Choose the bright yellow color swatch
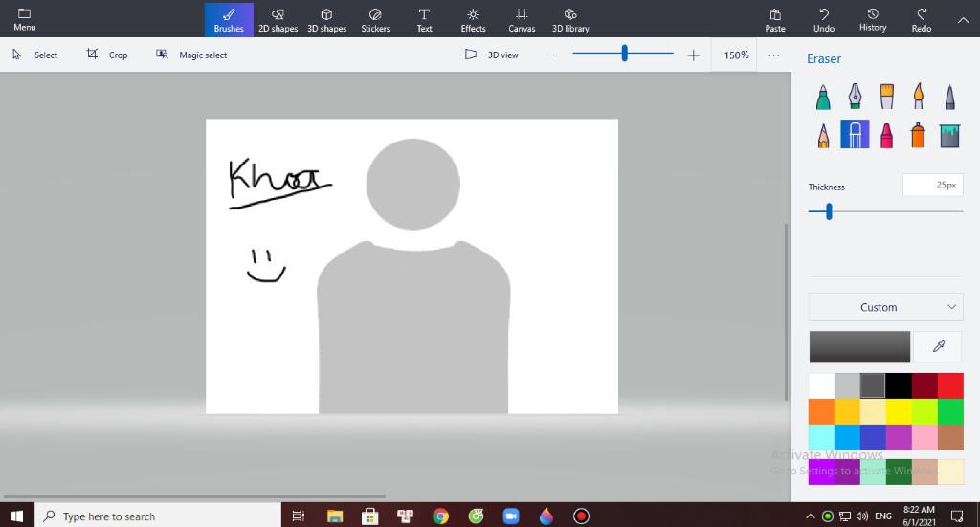 (x=899, y=411)
